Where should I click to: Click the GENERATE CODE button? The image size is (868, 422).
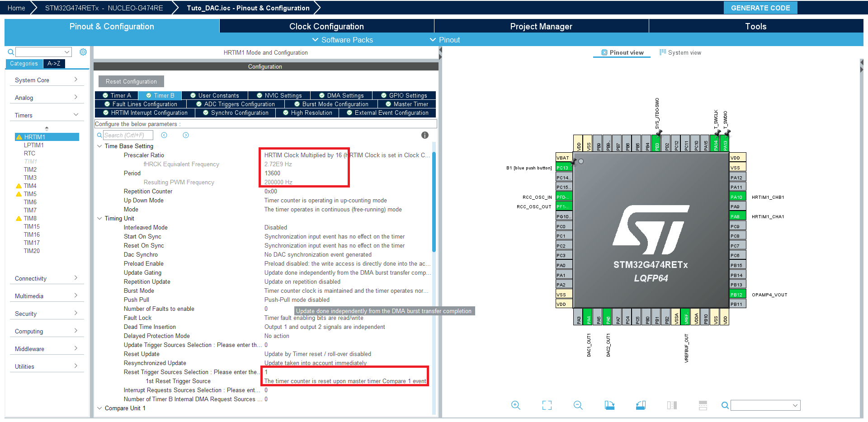[x=760, y=8]
